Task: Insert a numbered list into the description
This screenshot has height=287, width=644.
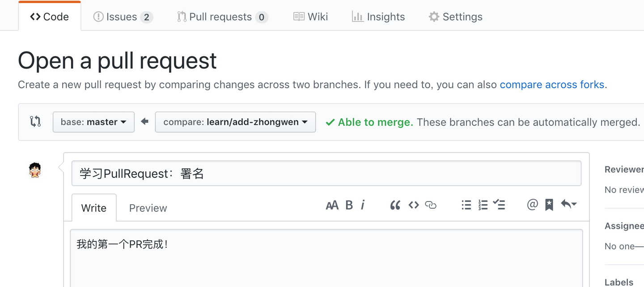Action: [483, 205]
